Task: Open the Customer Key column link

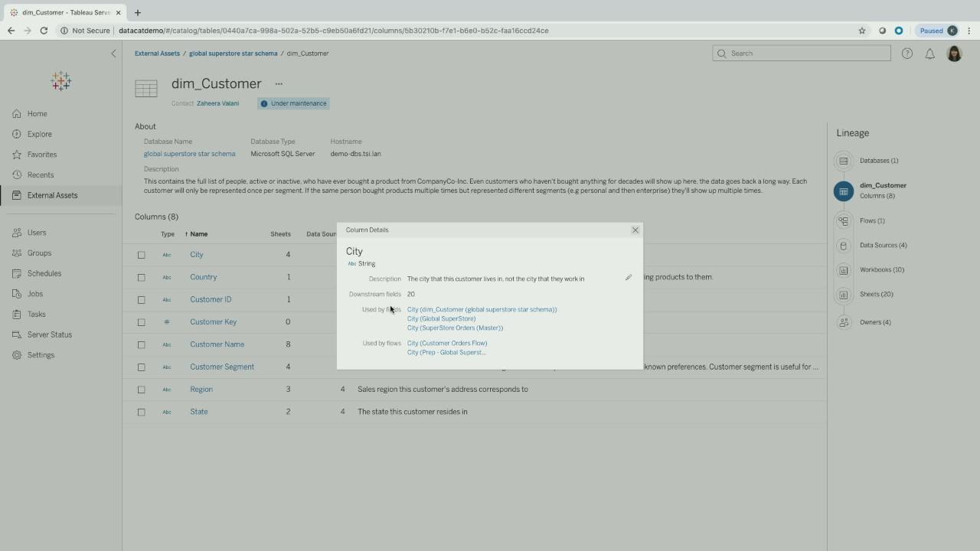Action: [213, 322]
